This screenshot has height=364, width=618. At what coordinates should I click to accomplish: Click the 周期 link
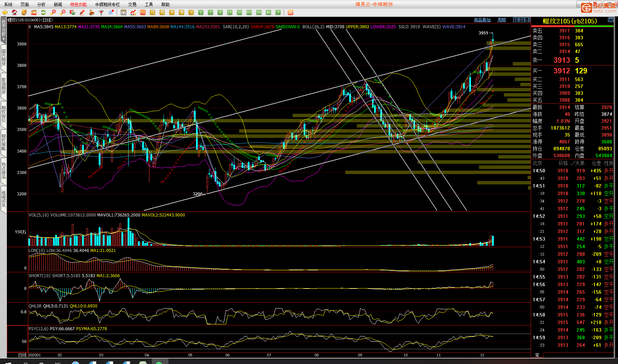tap(502, 20)
